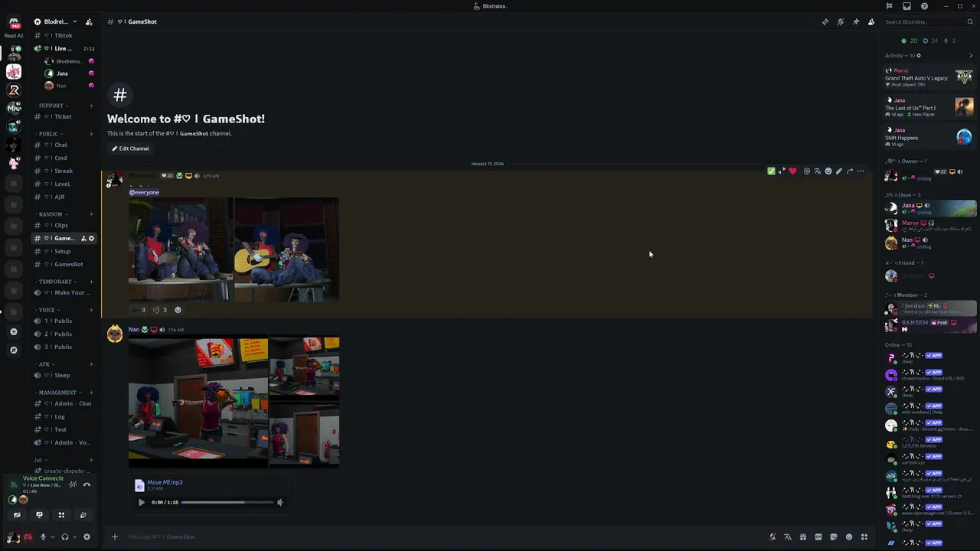Open the soundboard in voice panel

pos(83,515)
